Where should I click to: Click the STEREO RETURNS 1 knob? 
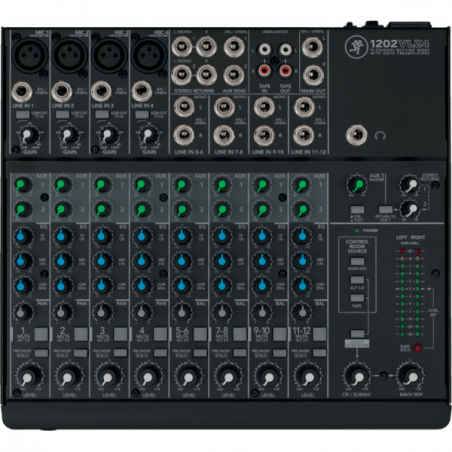[410, 184]
